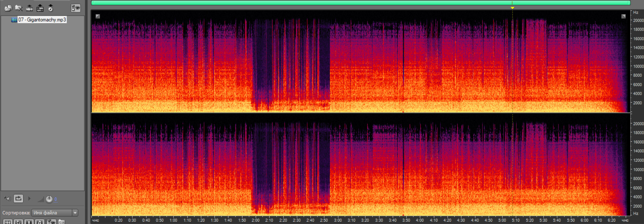
Task: Toggle show audio files filter button
Action: pos(7,222)
